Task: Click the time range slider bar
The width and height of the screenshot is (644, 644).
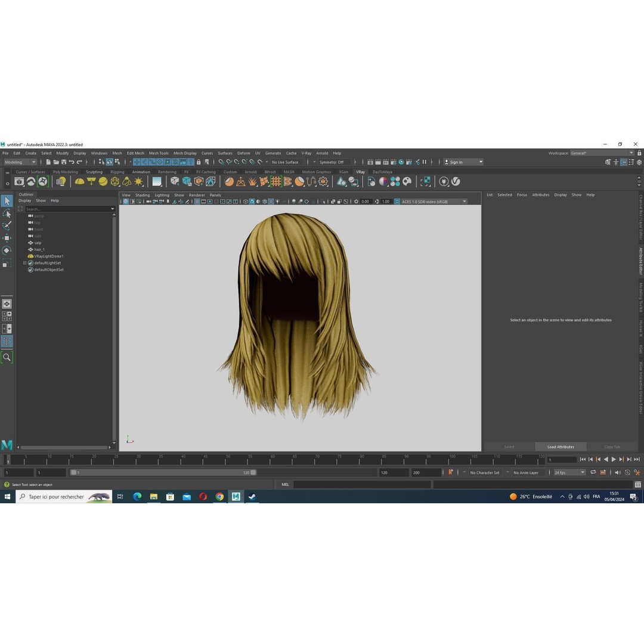Action: pos(163,473)
